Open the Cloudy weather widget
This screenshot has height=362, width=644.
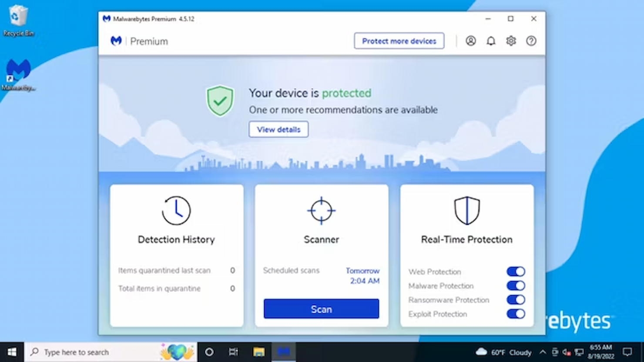point(503,352)
